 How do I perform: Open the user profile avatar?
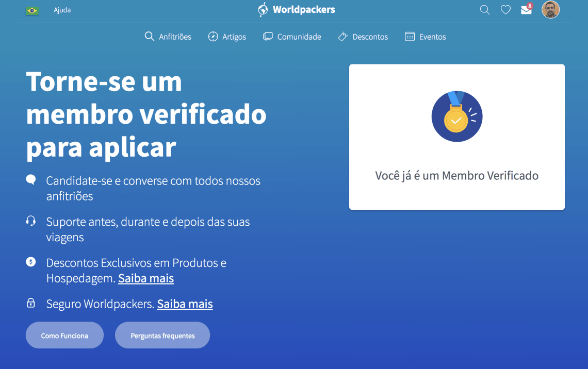coord(550,9)
